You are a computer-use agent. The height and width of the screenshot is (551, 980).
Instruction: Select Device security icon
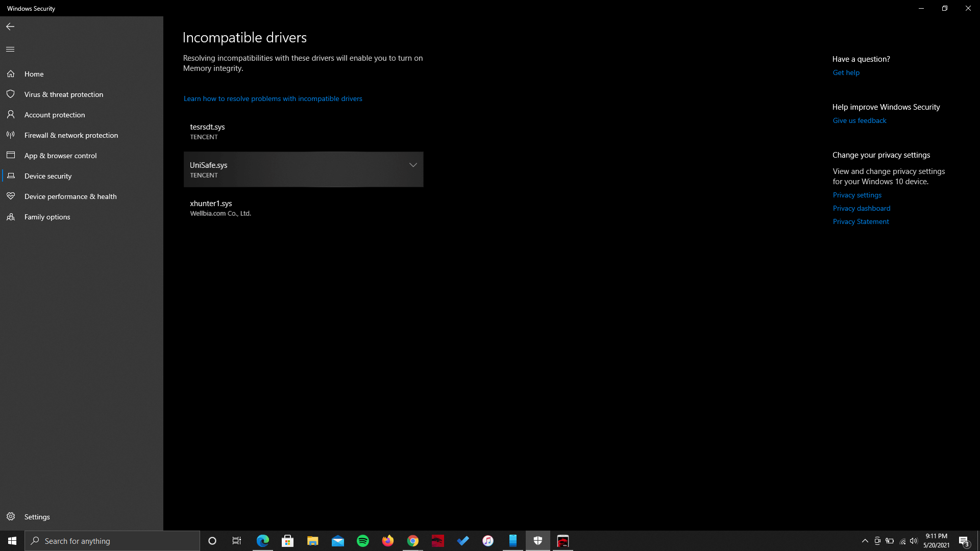coord(10,176)
